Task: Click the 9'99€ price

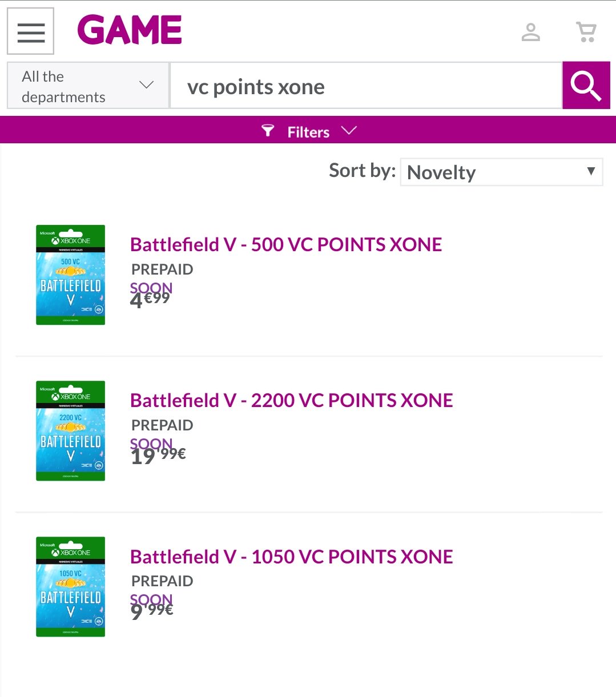Action: point(152,611)
